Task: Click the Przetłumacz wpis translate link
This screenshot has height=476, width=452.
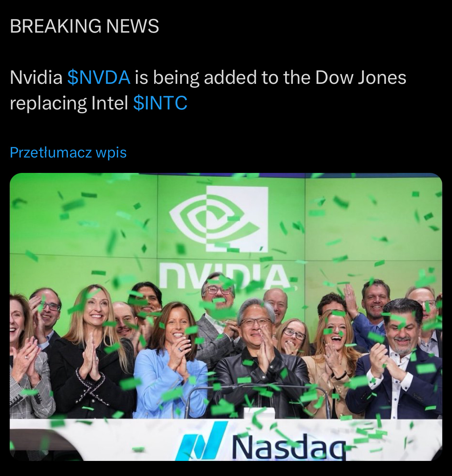Action: tap(68, 153)
